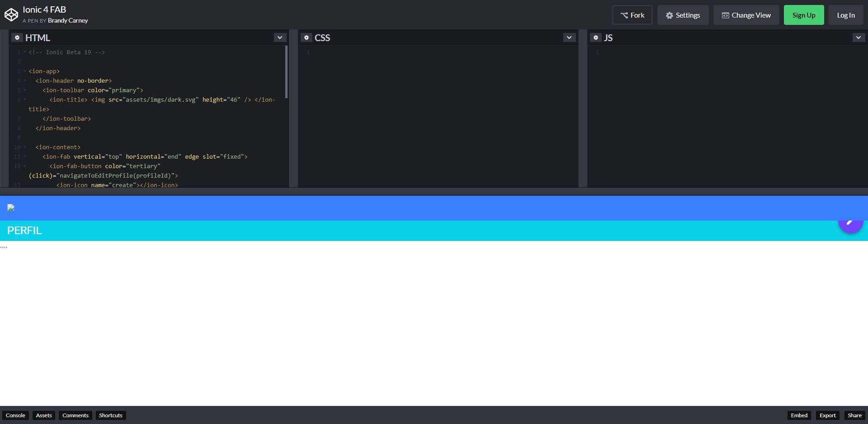The width and height of the screenshot is (868, 424).
Task: Click the gear icon next to Settings
Action: [x=669, y=14]
